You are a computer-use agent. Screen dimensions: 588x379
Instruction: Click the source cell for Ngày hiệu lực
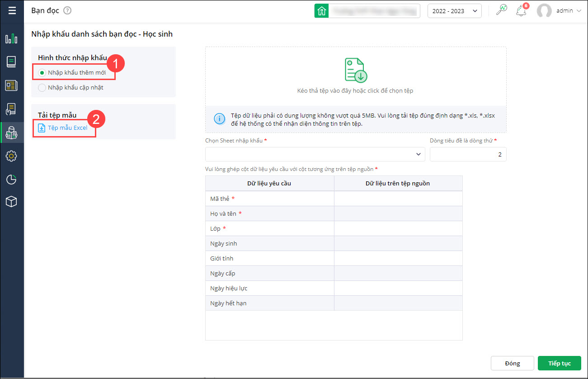pyautogui.click(x=398, y=289)
